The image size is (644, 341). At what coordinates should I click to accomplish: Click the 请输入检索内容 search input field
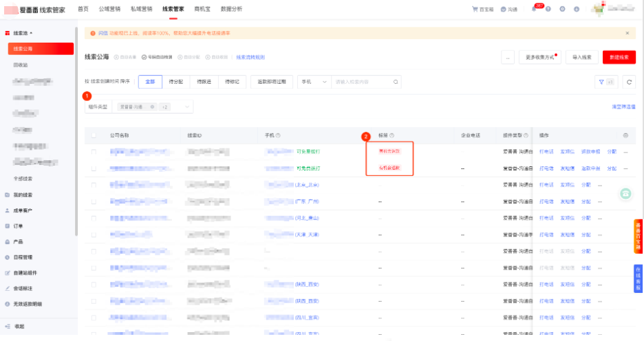(361, 82)
